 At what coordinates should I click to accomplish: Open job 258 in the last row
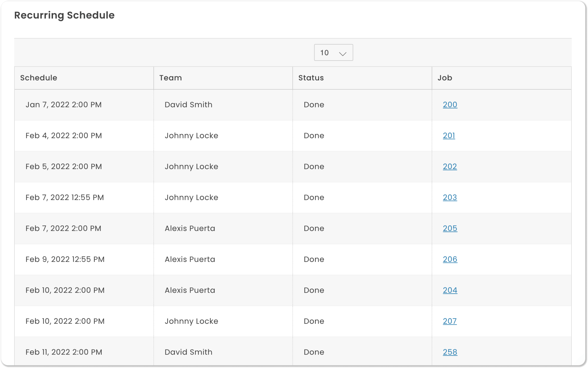[450, 352]
